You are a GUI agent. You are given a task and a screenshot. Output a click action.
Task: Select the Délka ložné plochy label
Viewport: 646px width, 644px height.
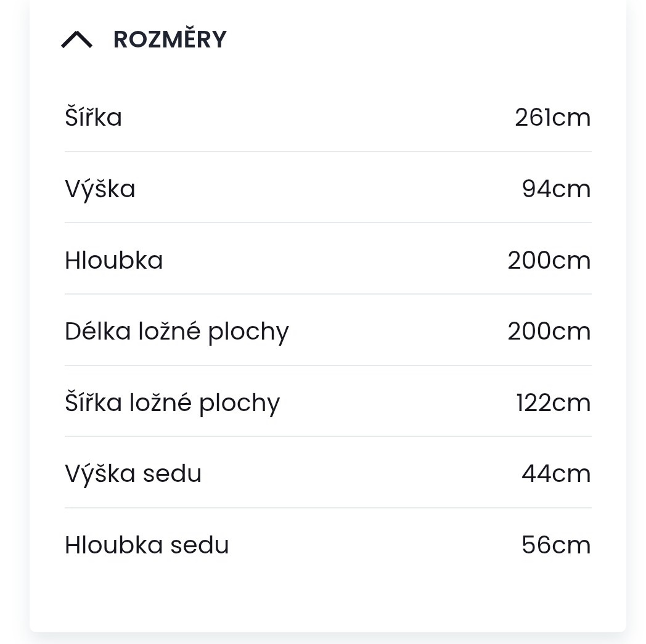coord(177,331)
